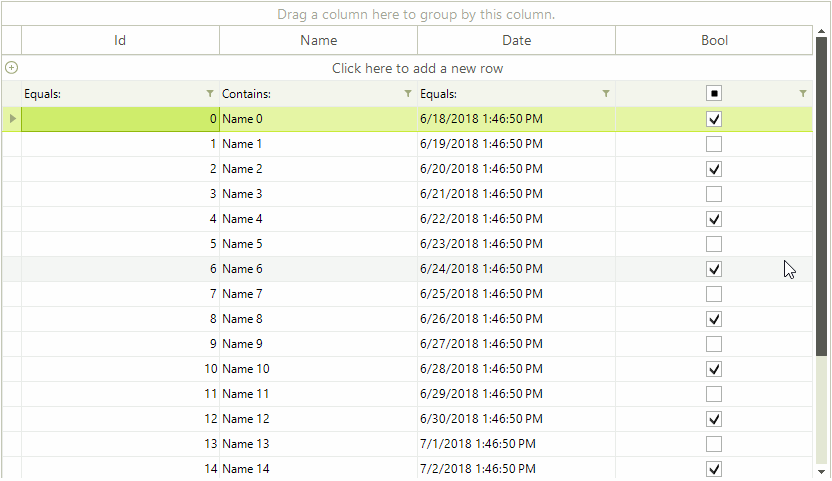Uncheck the Bool checkbox for Name 8
Image resolution: width=832 pixels, height=481 pixels.
point(714,319)
